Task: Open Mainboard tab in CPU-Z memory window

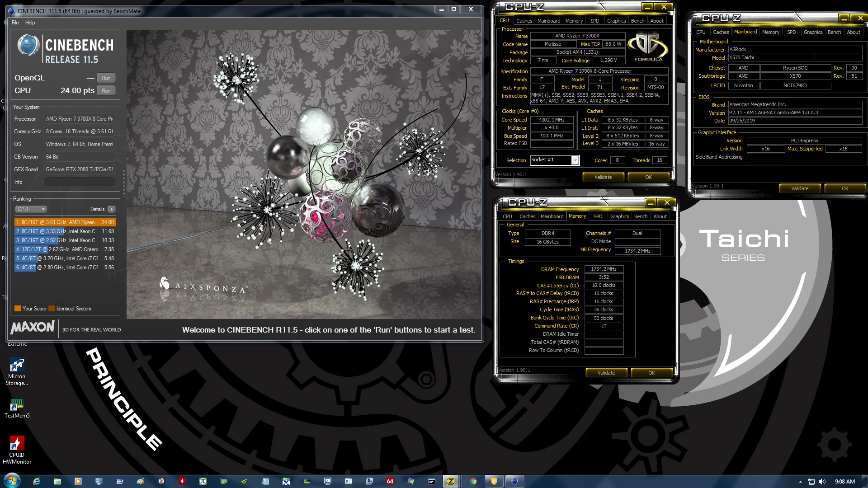Action: [552, 216]
